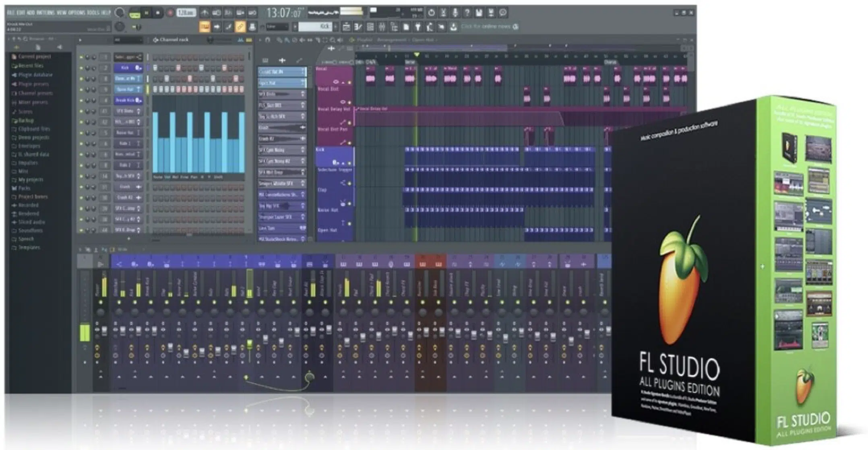Click the 13:07:07 time display

point(284,13)
